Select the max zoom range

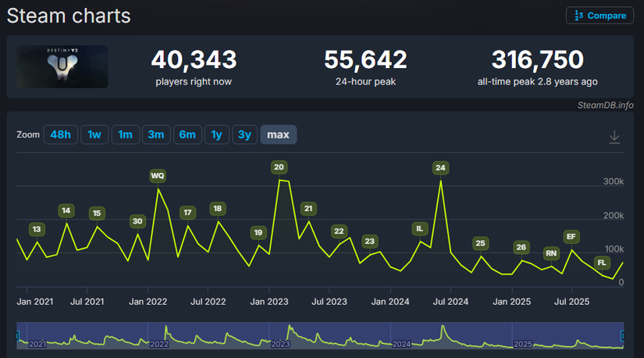pos(278,134)
